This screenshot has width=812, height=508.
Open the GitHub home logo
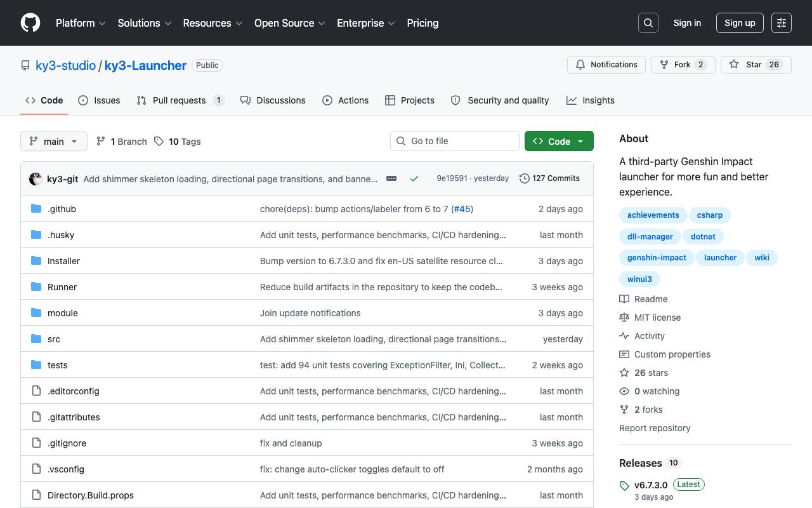coord(30,23)
